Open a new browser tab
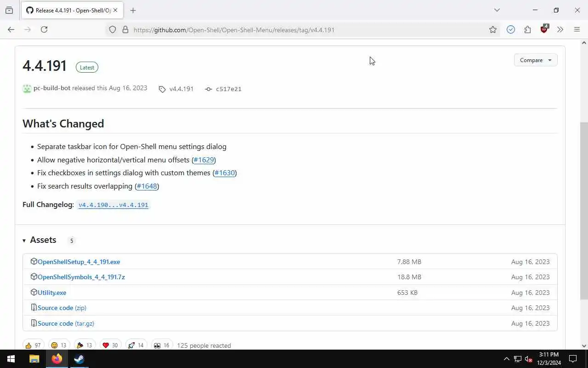Viewport: 588px width, 368px height. point(133,10)
